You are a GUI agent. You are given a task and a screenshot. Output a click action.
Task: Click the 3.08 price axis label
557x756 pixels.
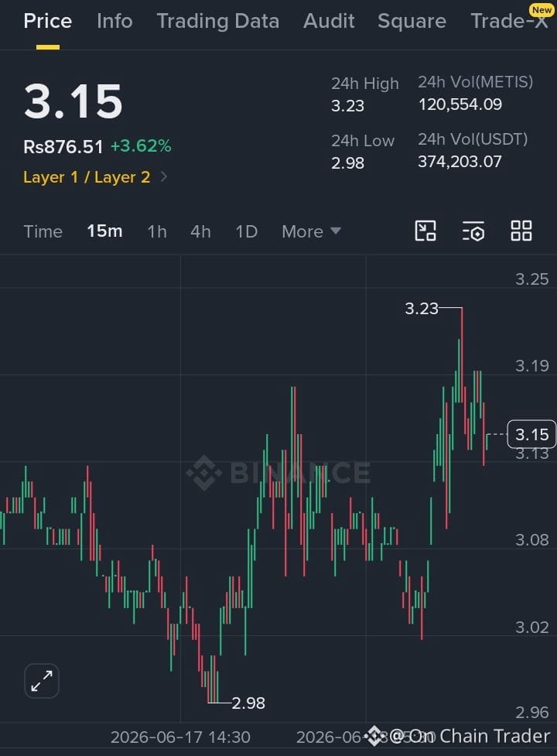coord(532,540)
